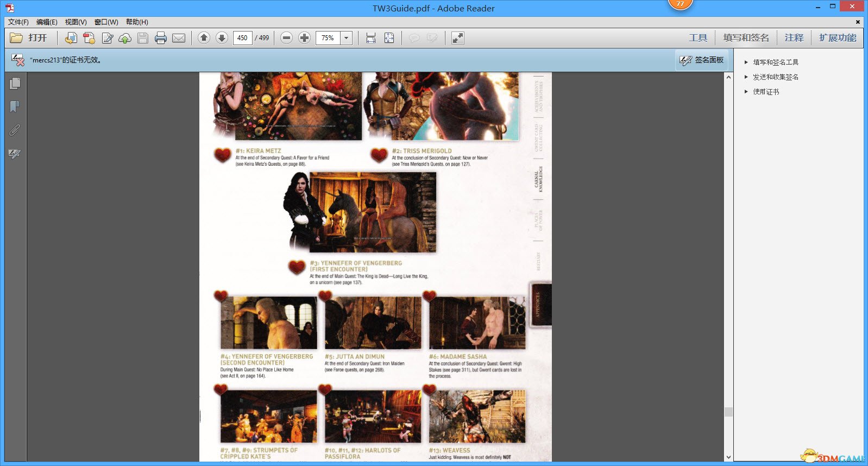Click the orange 77 notification badge
868x466 pixels.
pyautogui.click(x=680, y=4)
